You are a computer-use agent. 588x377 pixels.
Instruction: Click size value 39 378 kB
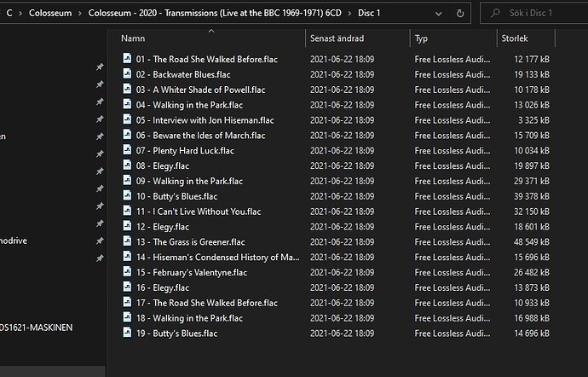tap(532, 196)
